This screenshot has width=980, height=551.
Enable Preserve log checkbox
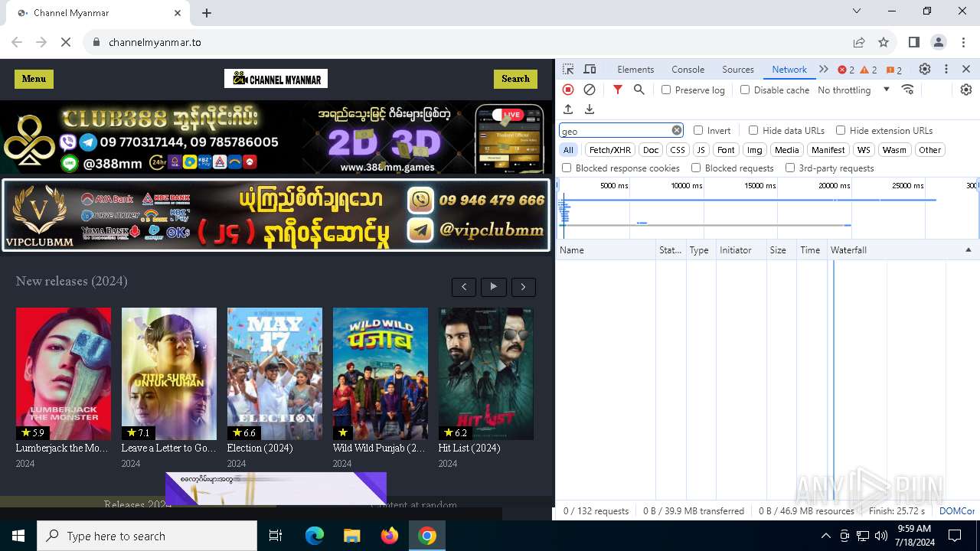pos(666,90)
